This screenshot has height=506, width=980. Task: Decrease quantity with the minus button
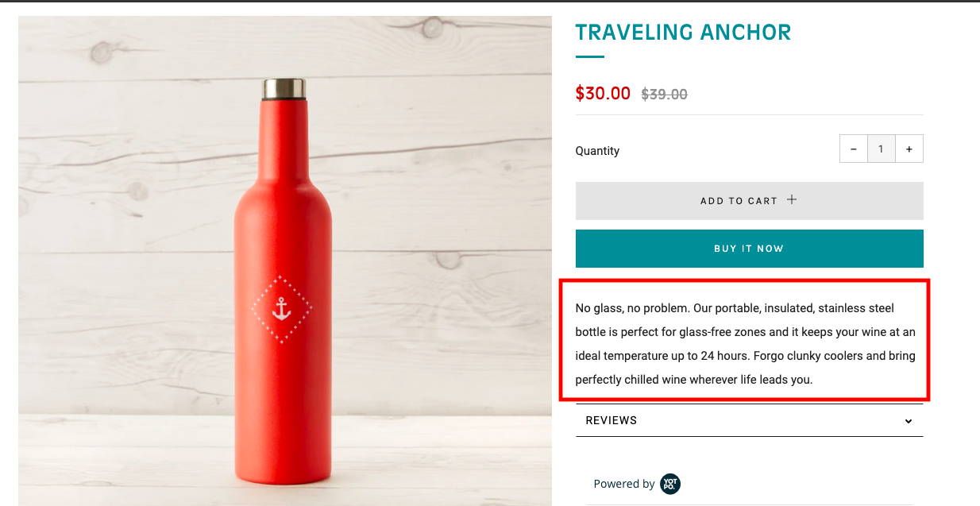853,149
